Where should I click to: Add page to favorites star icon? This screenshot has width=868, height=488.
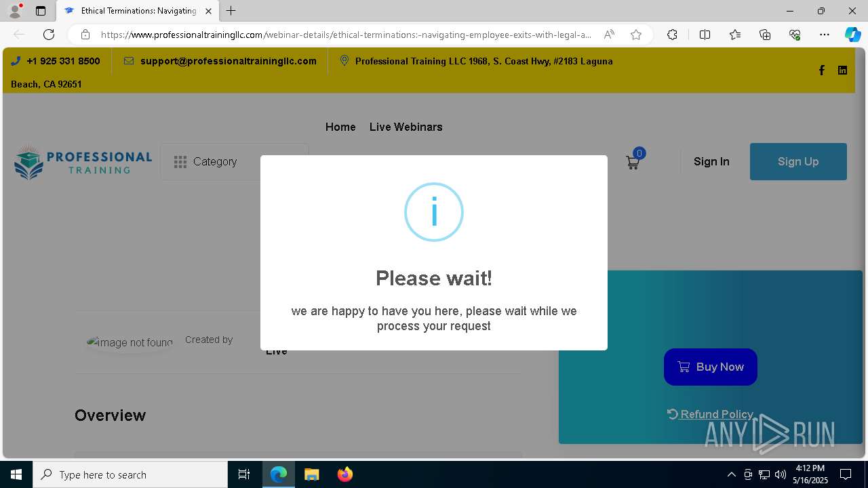636,35
